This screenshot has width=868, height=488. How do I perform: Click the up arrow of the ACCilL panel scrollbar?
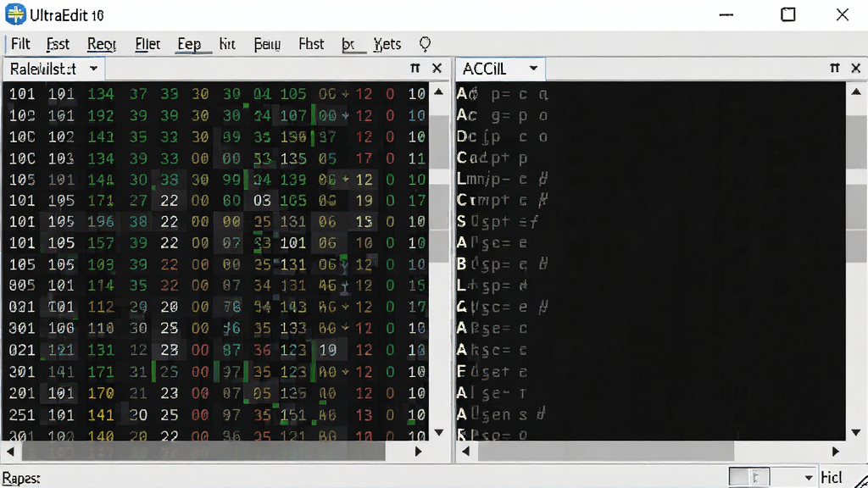click(x=856, y=91)
